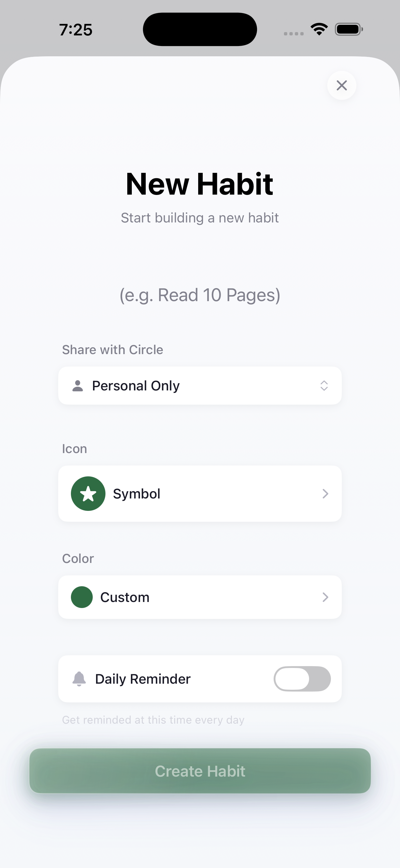The height and width of the screenshot is (868, 400).
Task: Tap the battery indicator in the status bar
Action: tap(349, 29)
